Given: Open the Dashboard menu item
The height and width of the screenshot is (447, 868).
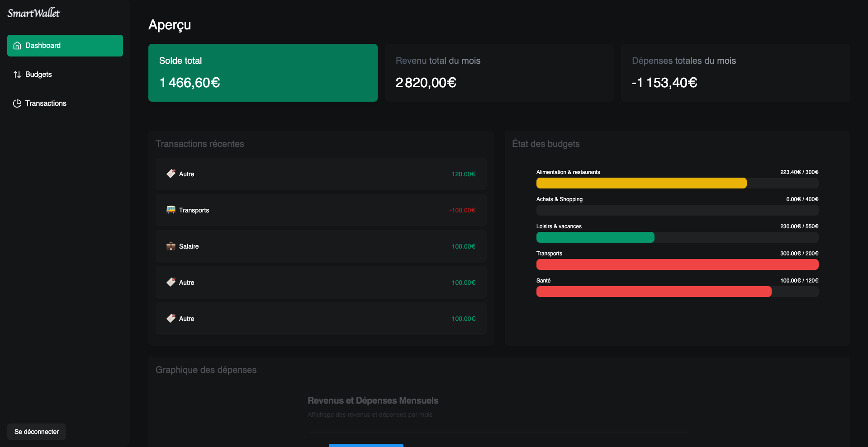Looking at the screenshot, I should click(65, 46).
